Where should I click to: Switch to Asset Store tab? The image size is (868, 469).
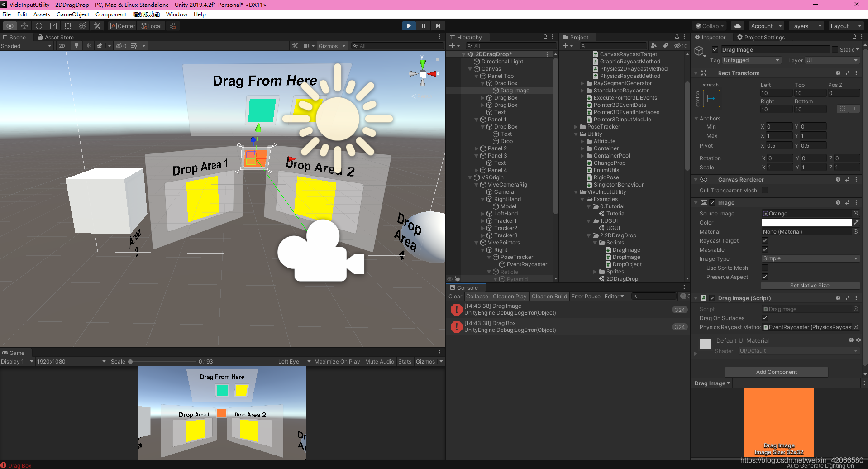56,37
